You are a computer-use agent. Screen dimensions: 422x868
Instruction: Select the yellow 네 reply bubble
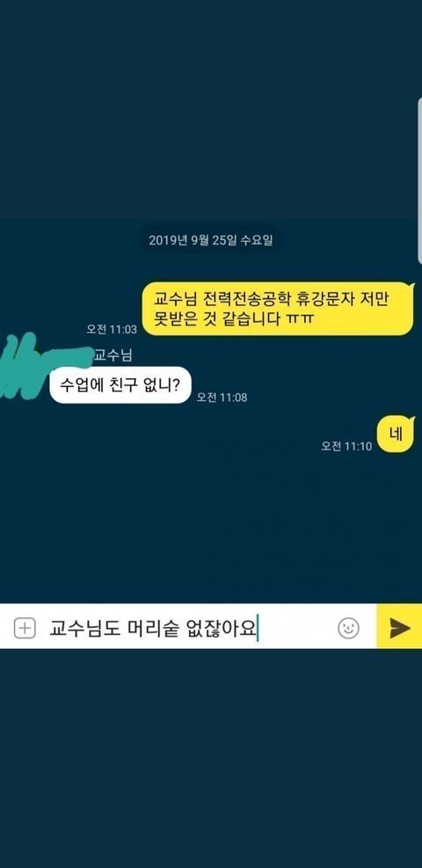tap(396, 434)
